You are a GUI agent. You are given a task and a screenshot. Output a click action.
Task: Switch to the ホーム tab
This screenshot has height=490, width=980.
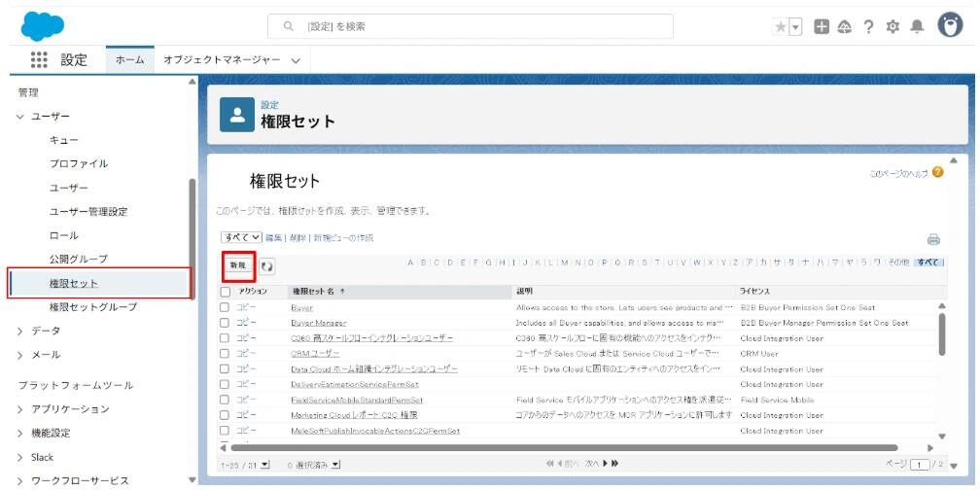tap(130, 60)
